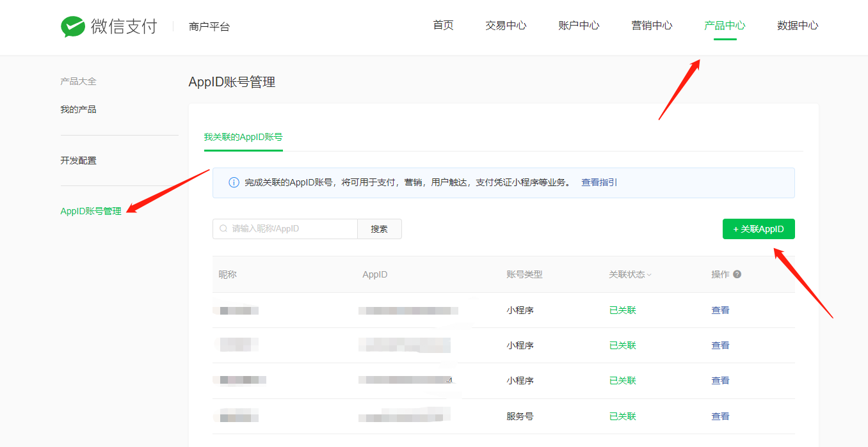868x447 pixels.
Task: Click 已关联 status in the first row
Action: [622, 310]
